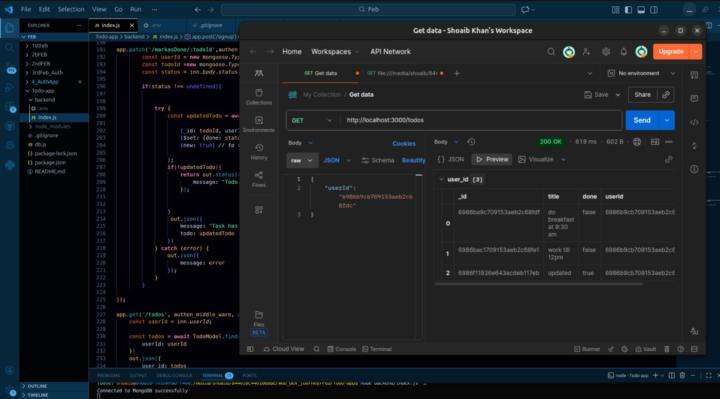Open History in the Postman sidebar

259,152
